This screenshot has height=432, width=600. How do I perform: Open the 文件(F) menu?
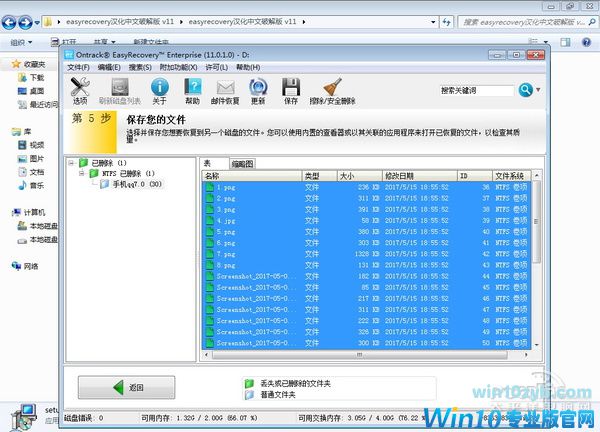pos(78,67)
